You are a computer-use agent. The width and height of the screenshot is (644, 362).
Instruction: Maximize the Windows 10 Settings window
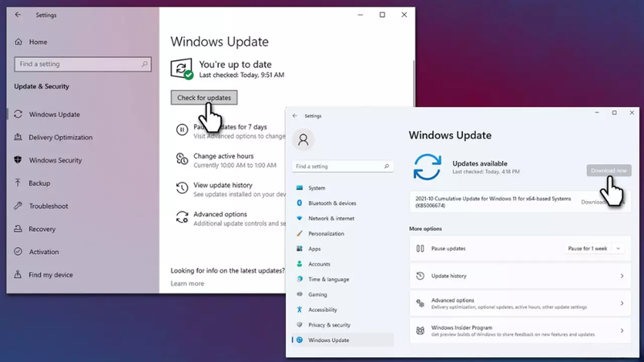click(x=382, y=14)
